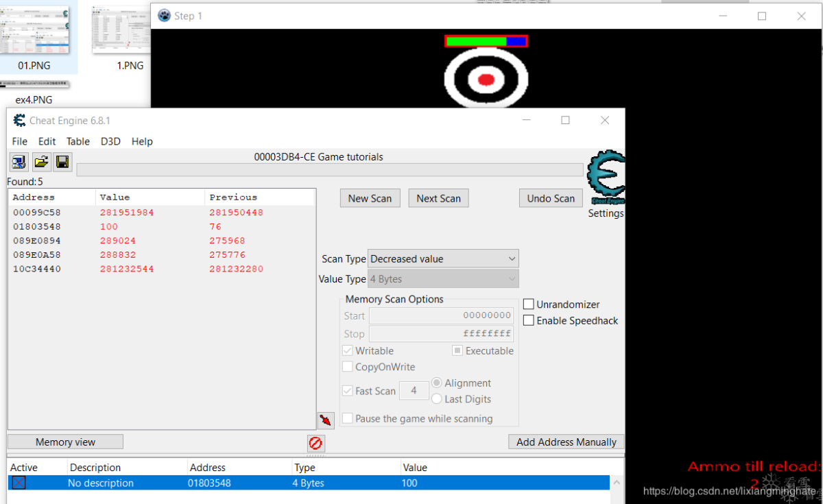Click the 4 Bytes type cell in table
The height and width of the screenshot is (504, 823).
[x=308, y=483]
